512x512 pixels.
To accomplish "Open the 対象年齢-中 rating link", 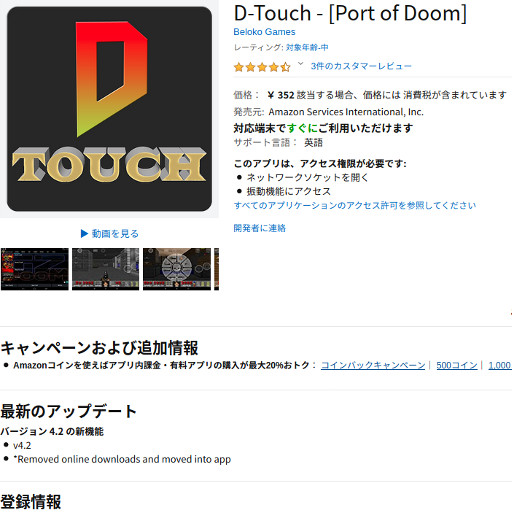I will pyautogui.click(x=307, y=47).
